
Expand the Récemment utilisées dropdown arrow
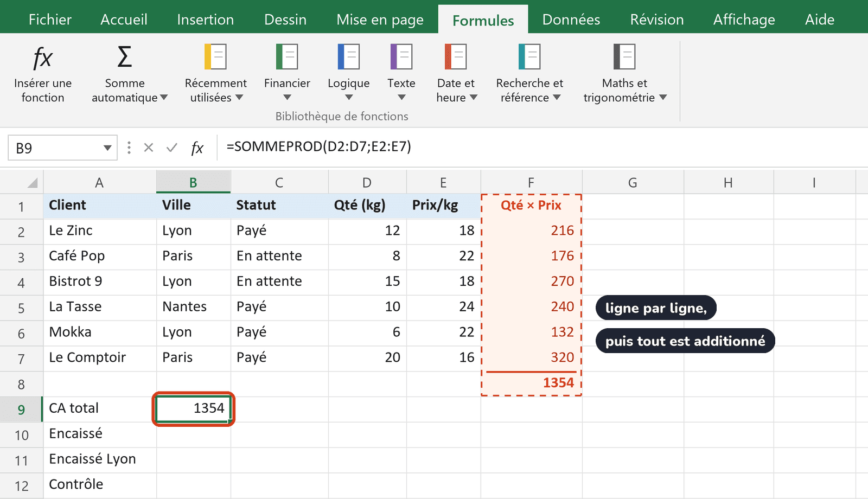coord(239,98)
